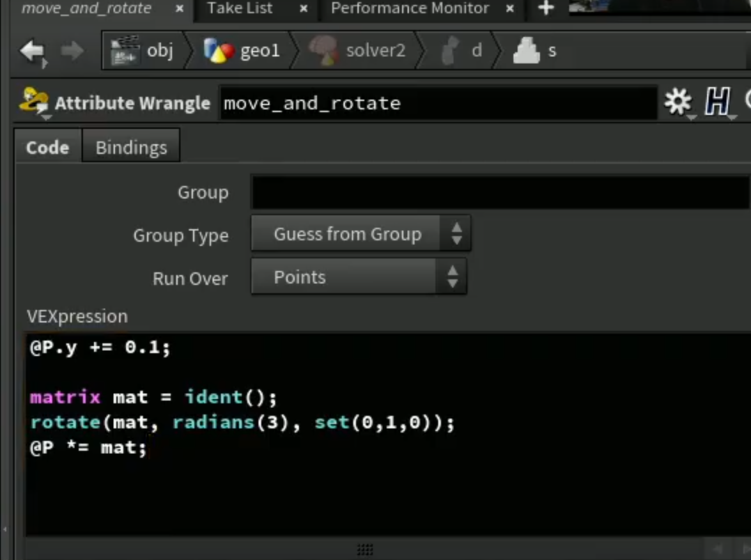The height and width of the screenshot is (560, 751).
Task: Open Run Over Points dropdown
Action: tap(359, 277)
